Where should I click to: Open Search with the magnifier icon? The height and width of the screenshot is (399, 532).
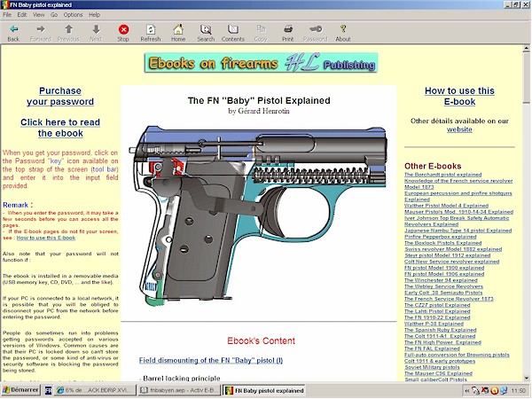coord(206,29)
